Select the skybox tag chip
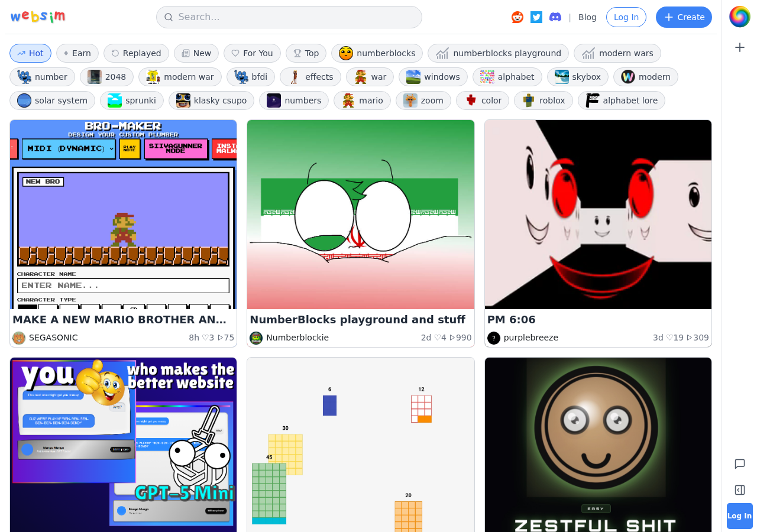 click(x=578, y=77)
